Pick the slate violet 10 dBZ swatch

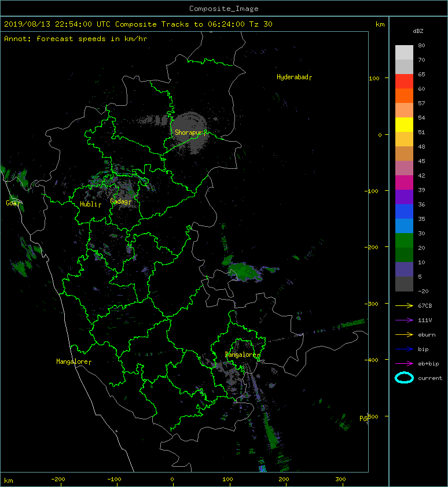pos(404,269)
